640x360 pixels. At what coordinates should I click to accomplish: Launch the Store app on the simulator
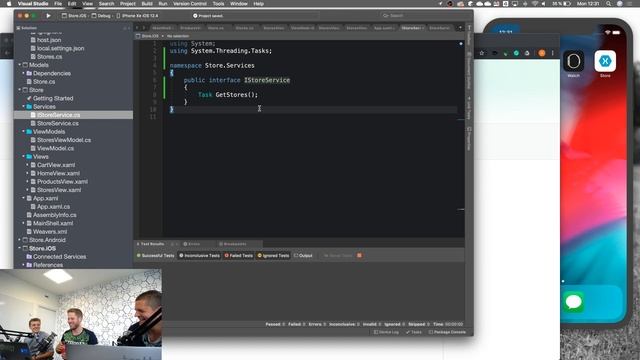(605, 61)
